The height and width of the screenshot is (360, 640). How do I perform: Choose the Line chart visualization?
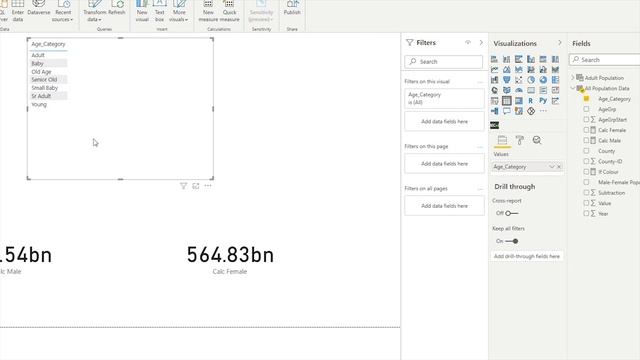click(x=494, y=69)
